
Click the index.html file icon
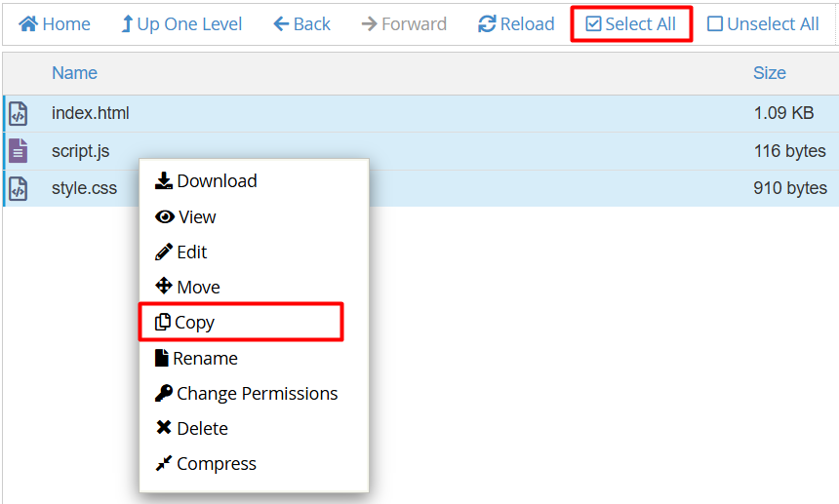tap(19, 113)
